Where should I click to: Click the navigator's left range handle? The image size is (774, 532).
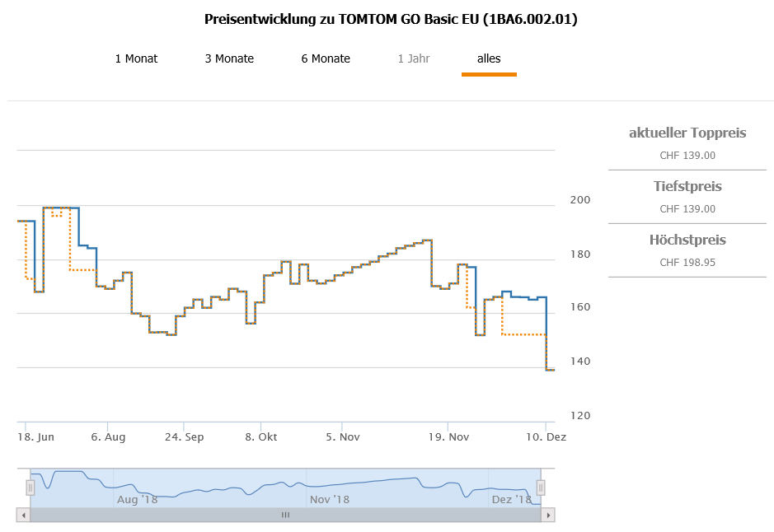pos(30,488)
